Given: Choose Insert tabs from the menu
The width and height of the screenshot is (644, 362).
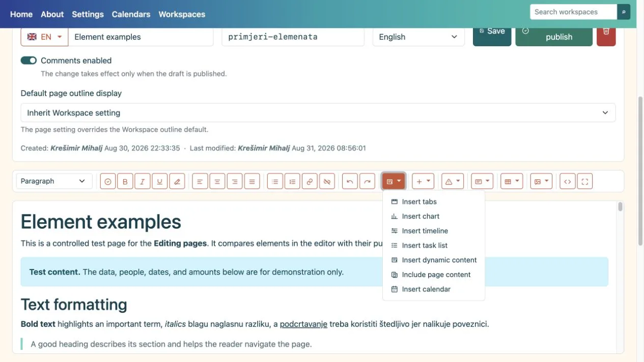Looking at the screenshot, I should 434,202.
